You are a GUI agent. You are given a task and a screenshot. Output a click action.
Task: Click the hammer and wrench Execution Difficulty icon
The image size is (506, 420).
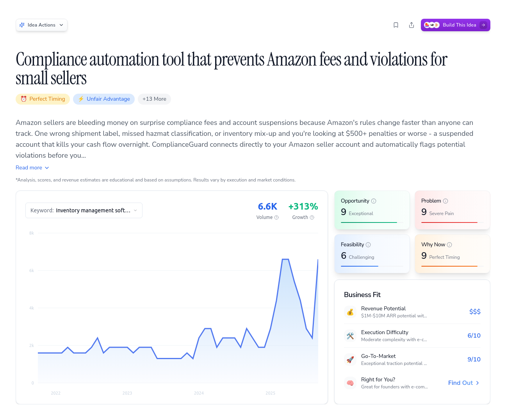click(x=350, y=336)
